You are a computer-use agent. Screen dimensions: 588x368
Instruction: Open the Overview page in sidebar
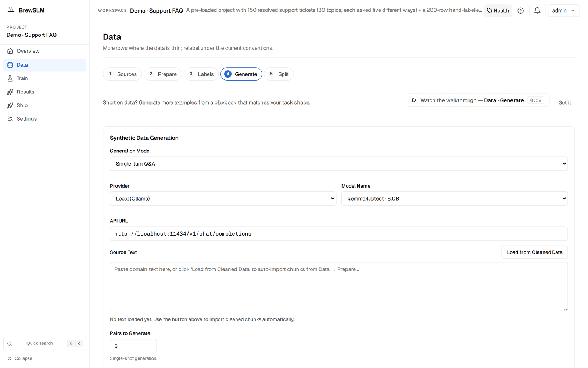tap(44, 51)
